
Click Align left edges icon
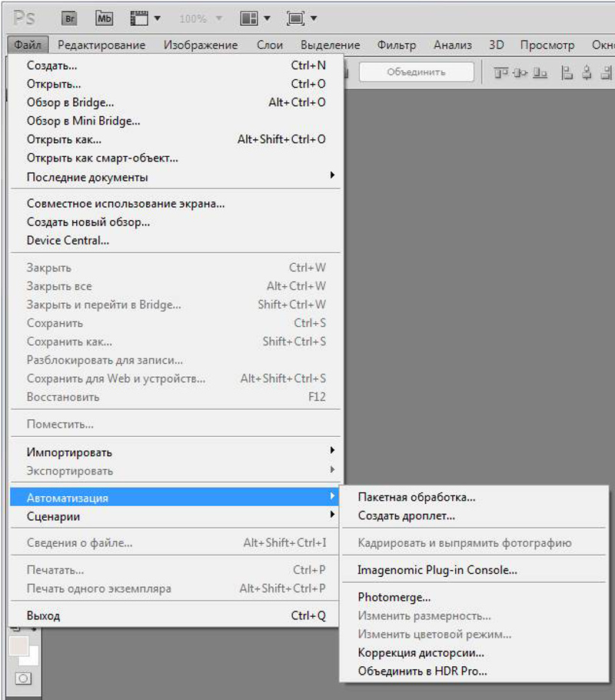pos(567,72)
